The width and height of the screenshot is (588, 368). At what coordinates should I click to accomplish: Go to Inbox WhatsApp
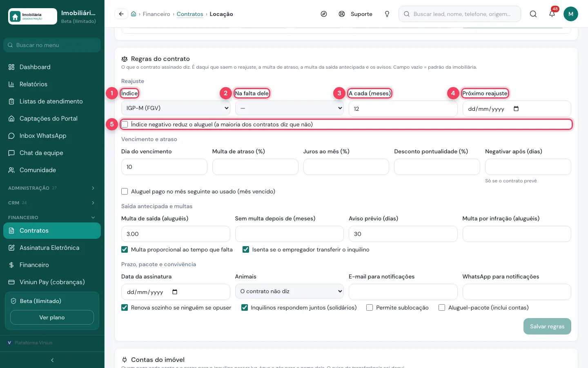[52, 136]
